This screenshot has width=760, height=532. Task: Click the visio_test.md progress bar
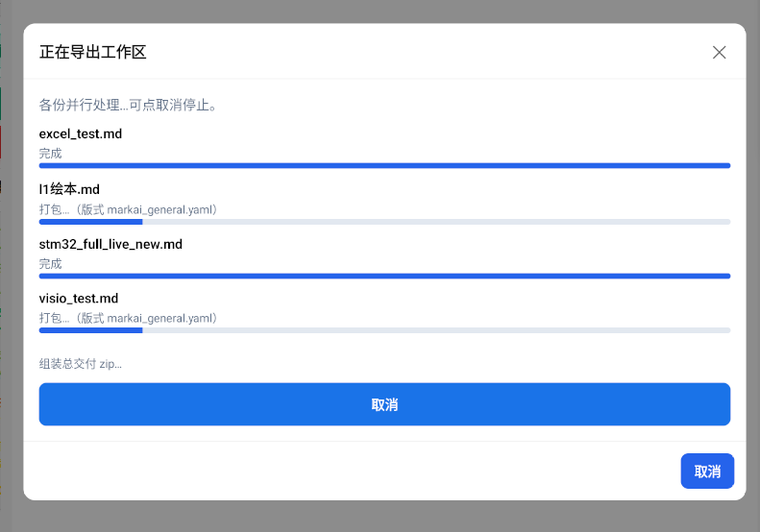(x=384, y=330)
